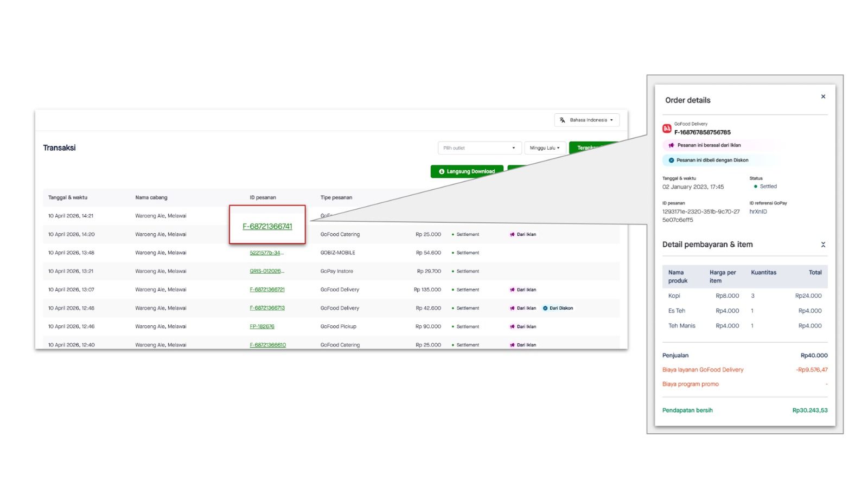Collapse the Detail pembayaran & item section

point(823,245)
